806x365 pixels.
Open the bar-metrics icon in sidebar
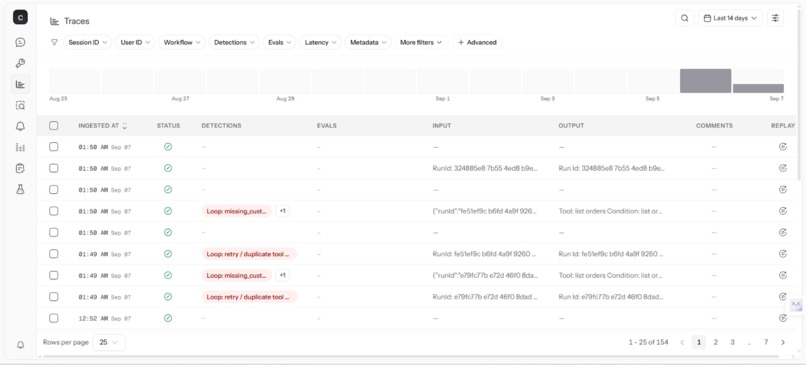[x=20, y=148]
